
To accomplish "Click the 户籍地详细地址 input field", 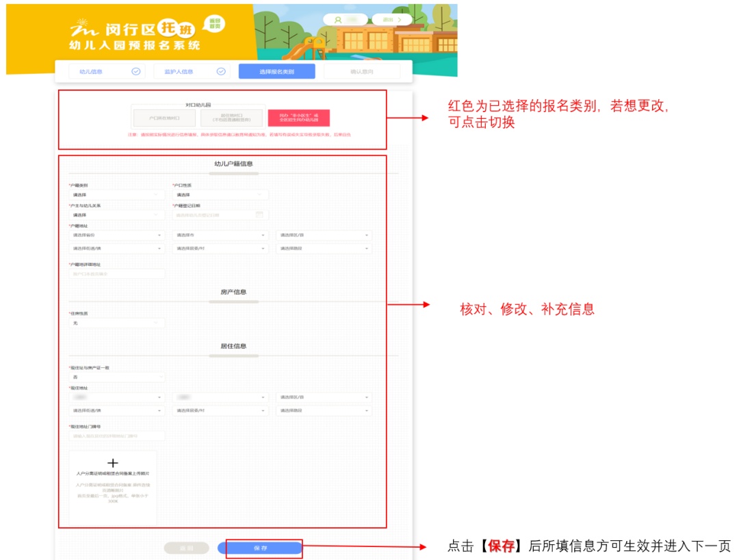I will [x=116, y=274].
